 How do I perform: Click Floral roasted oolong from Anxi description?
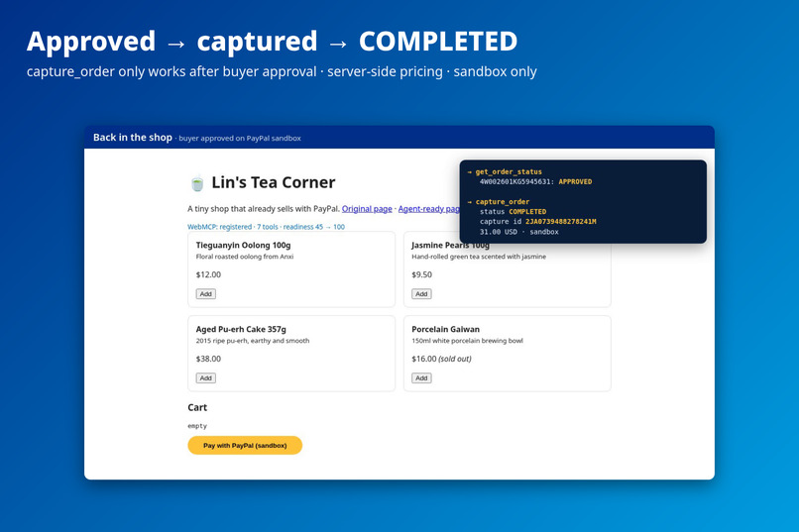[245, 257]
